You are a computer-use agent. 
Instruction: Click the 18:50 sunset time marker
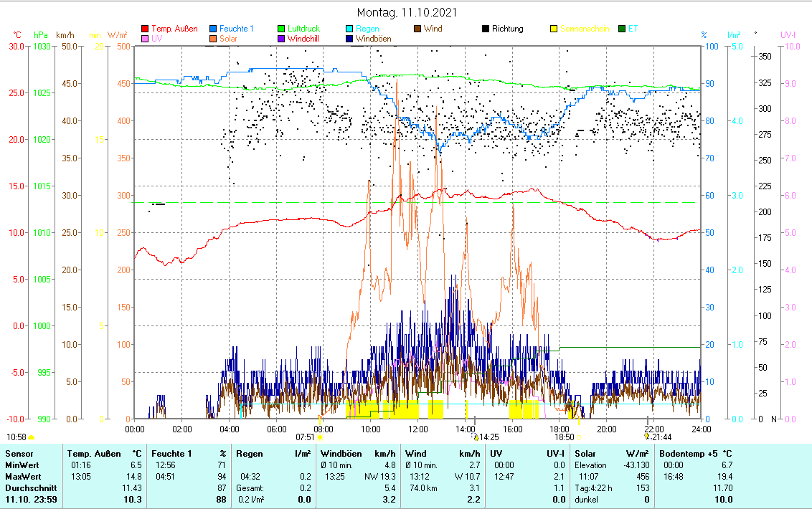(564, 437)
